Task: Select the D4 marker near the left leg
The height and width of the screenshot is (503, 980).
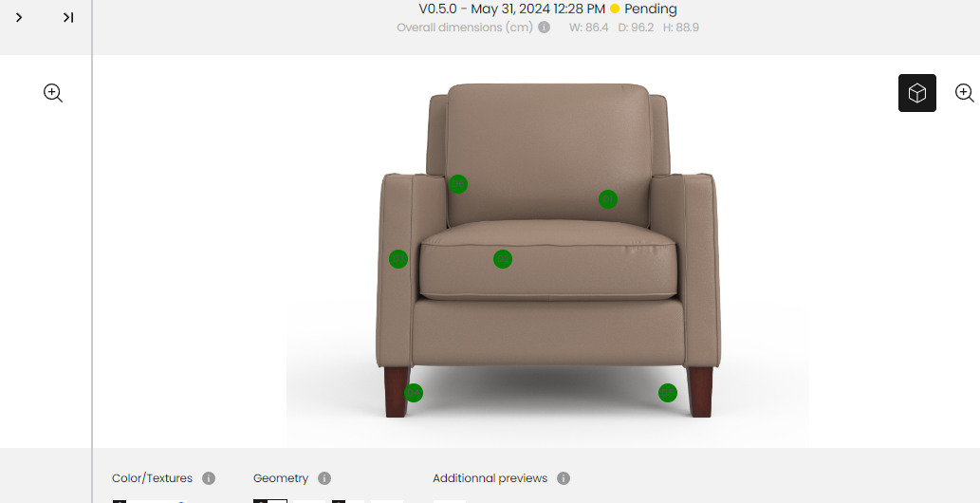Action: [413, 393]
